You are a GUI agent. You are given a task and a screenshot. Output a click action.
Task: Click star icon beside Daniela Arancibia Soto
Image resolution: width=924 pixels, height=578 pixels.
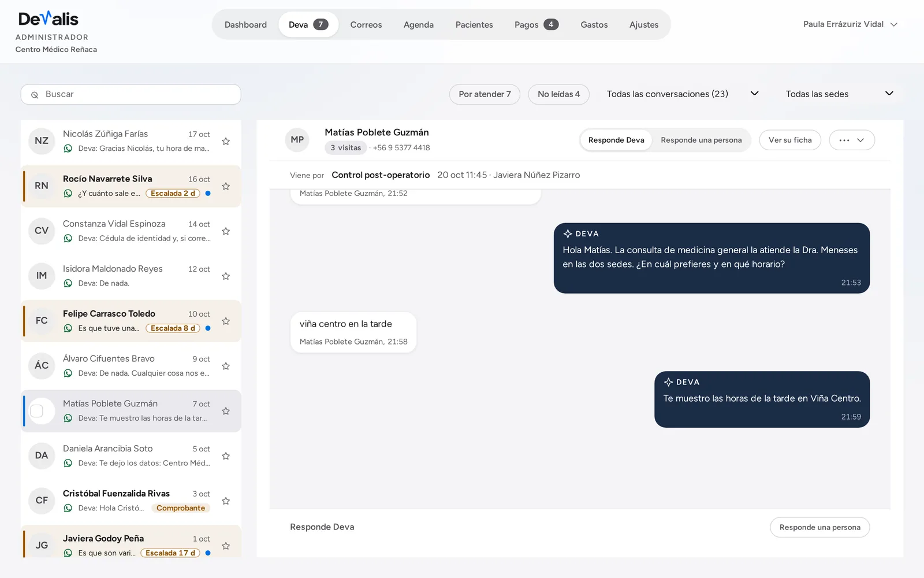[x=226, y=456]
